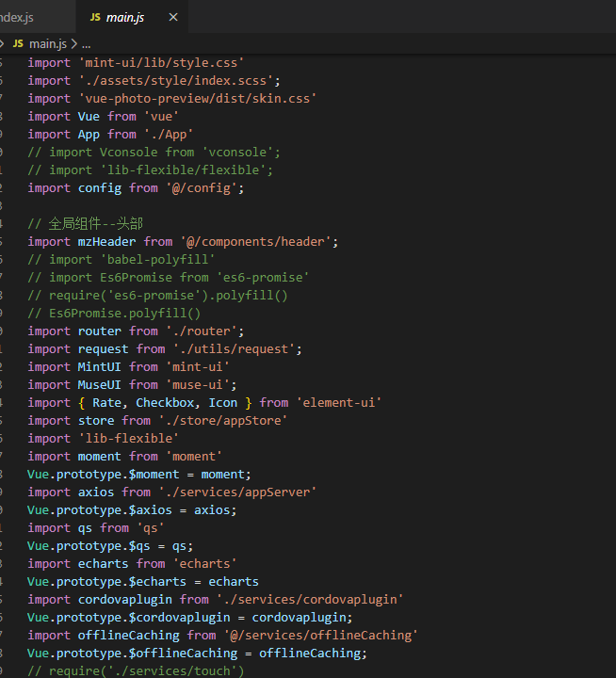616x678 pixels.
Task: Click the commented 'lib-flexible/flexible' line
Action: [x=151, y=169]
